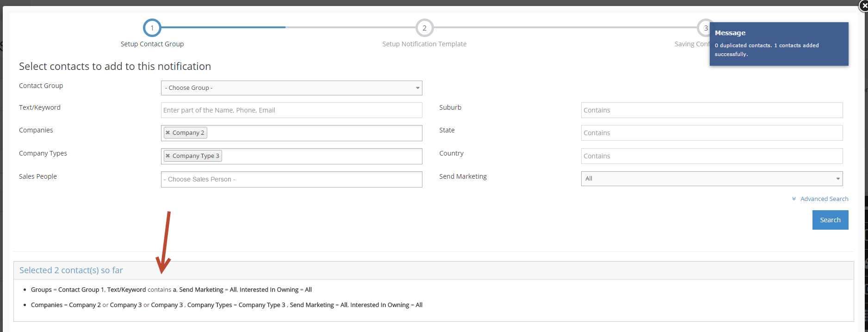The width and height of the screenshot is (868, 332).
Task: Open the Advanced Search link
Action: [x=824, y=199]
